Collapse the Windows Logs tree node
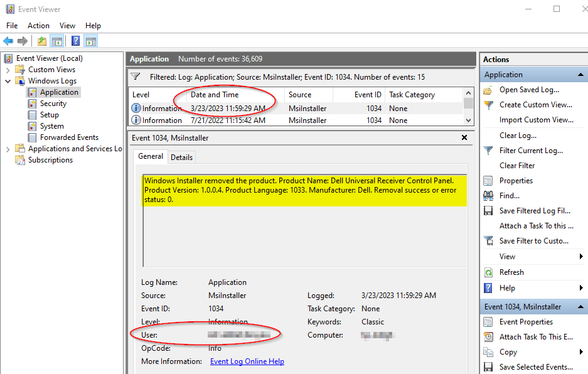This screenshot has height=374, width=588. 8,81
